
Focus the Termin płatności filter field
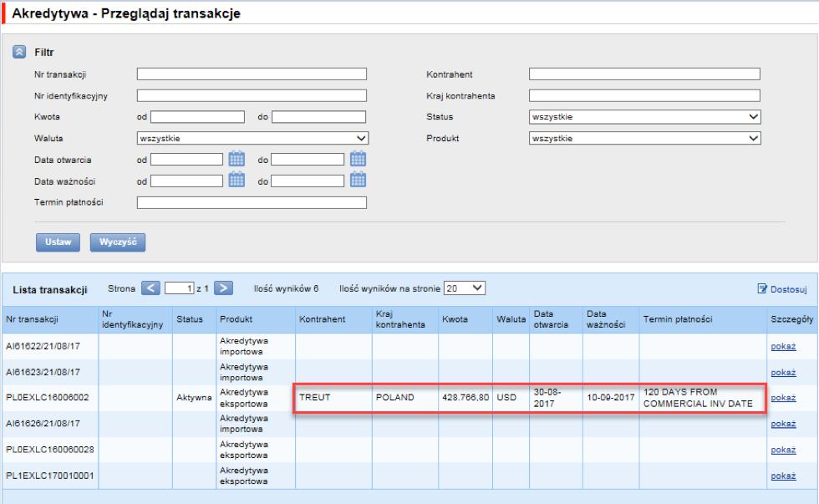(252, 202)
